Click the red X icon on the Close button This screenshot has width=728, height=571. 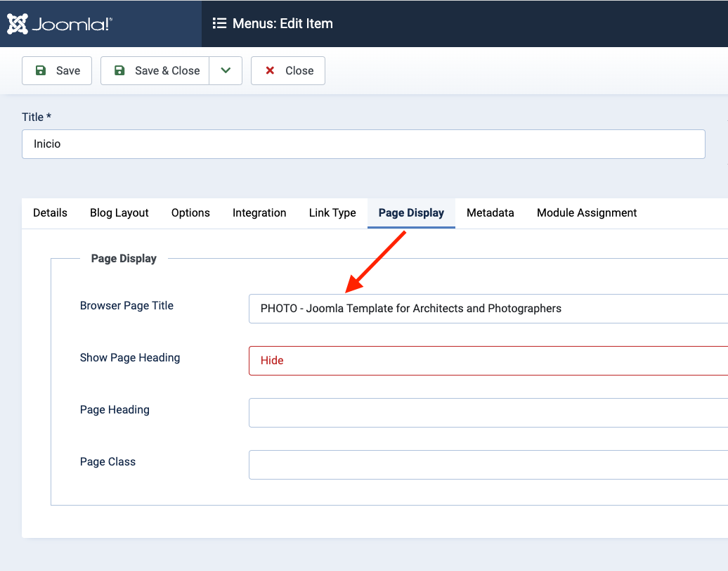coord(270,70)
